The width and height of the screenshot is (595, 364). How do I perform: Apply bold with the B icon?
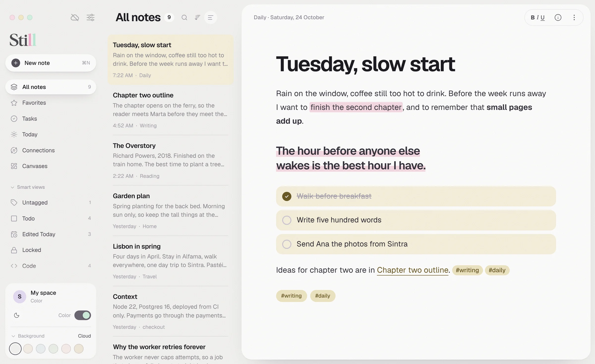point(533,18)
